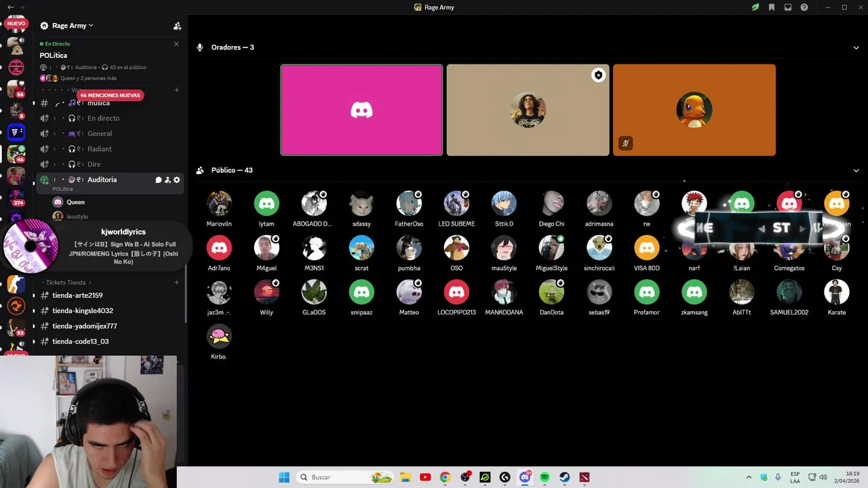Open the 46 menciones nuevas badge
The width and height of the screenshot is (868, 488).
tap(110, 95)
